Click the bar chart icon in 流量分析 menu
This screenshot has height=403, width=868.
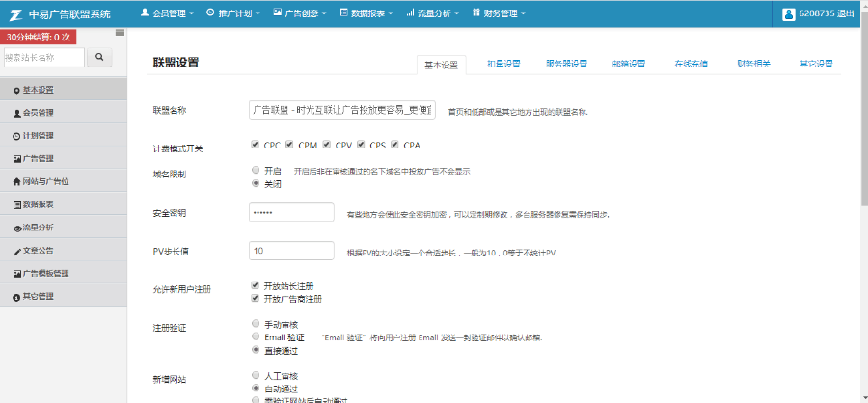tap(410, 13)
